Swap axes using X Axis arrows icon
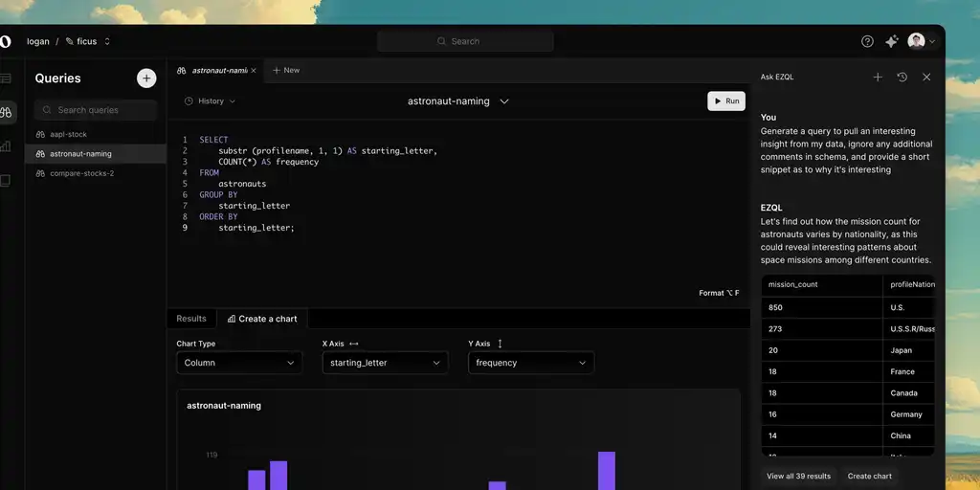Viewport: 980px width, 490px height. (354, 344)
